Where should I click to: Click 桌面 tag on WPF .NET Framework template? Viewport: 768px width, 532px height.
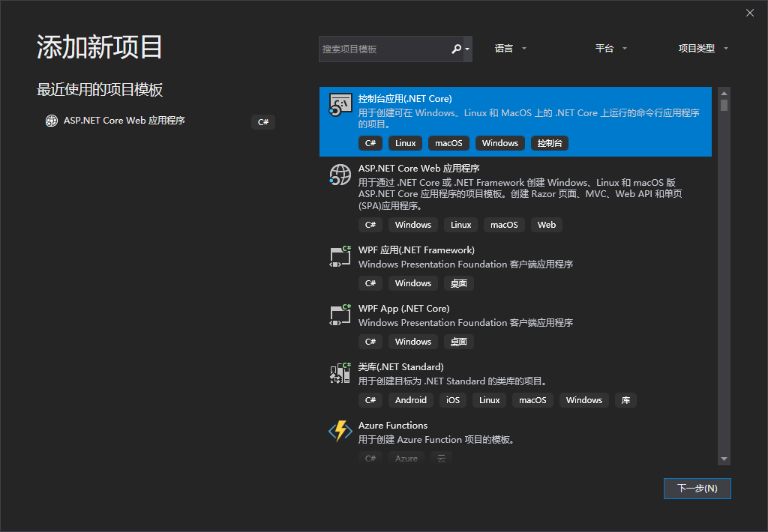click(459, 283)
